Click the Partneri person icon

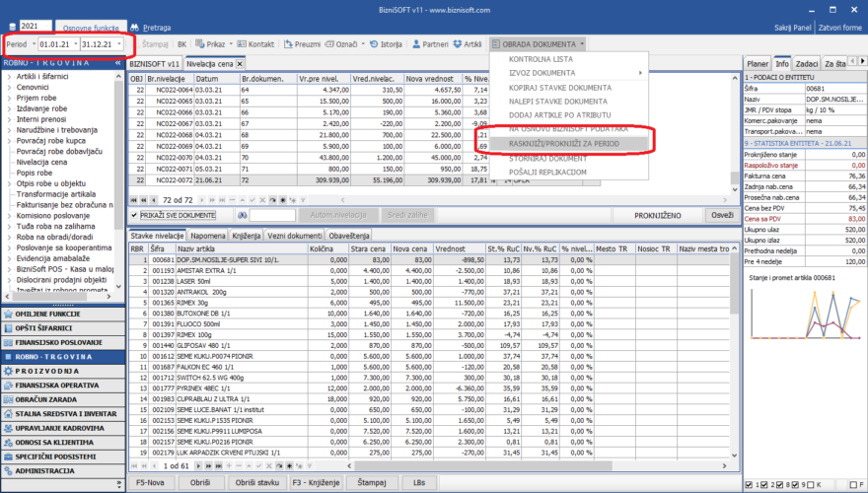point(416,44)
